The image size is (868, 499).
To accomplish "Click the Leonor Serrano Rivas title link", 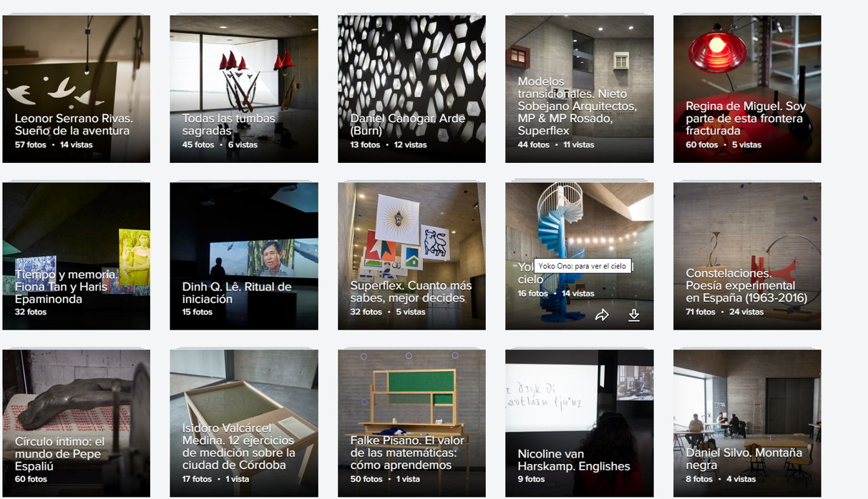I will [74, 124].
